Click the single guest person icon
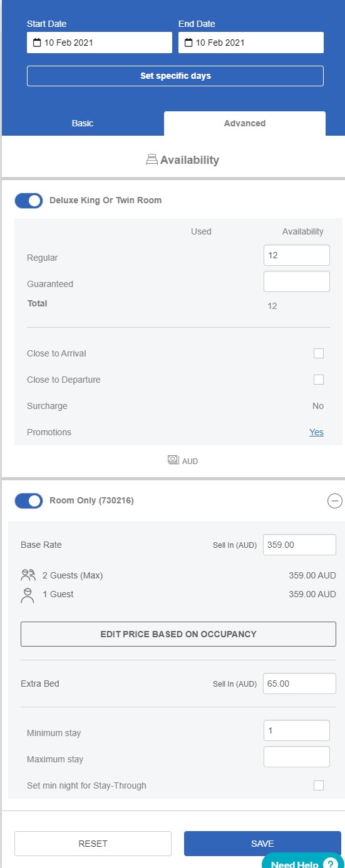 point(28,595)
